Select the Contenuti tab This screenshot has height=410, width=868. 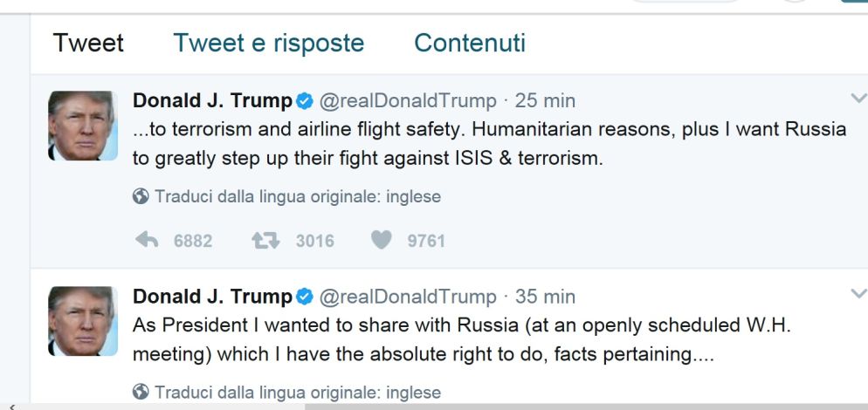click(469, 43)
